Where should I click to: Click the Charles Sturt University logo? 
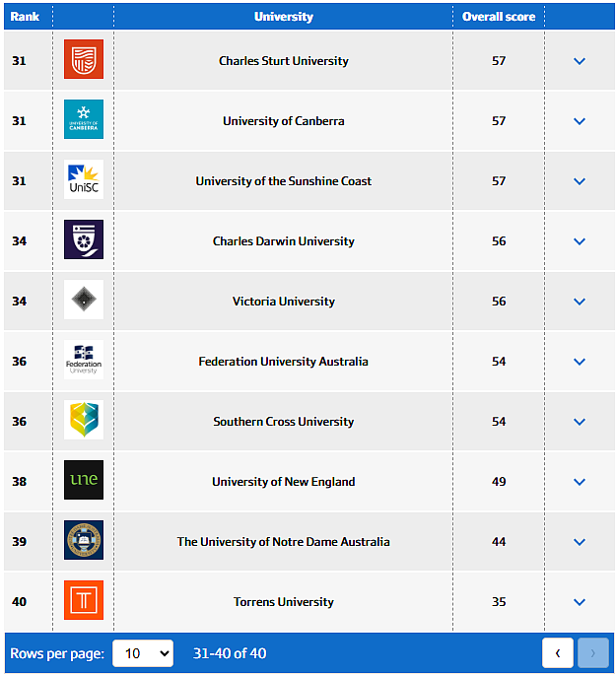(84, 59)
